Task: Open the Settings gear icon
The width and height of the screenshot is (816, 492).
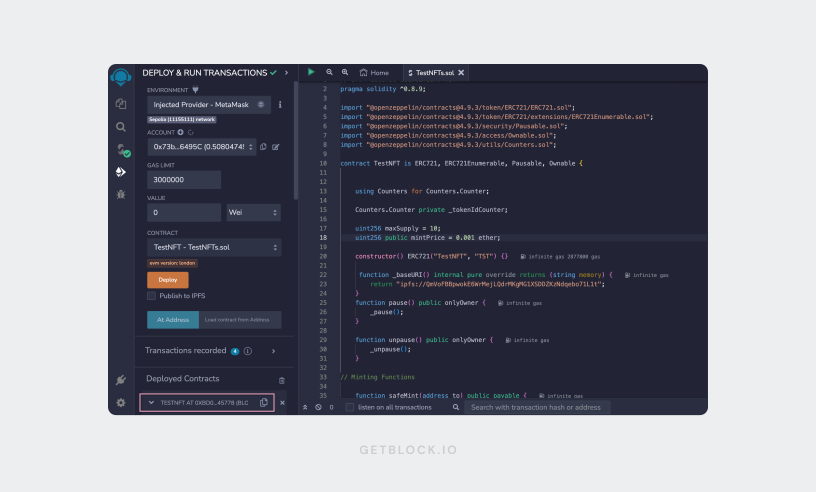Action: [x=121, y=402]
